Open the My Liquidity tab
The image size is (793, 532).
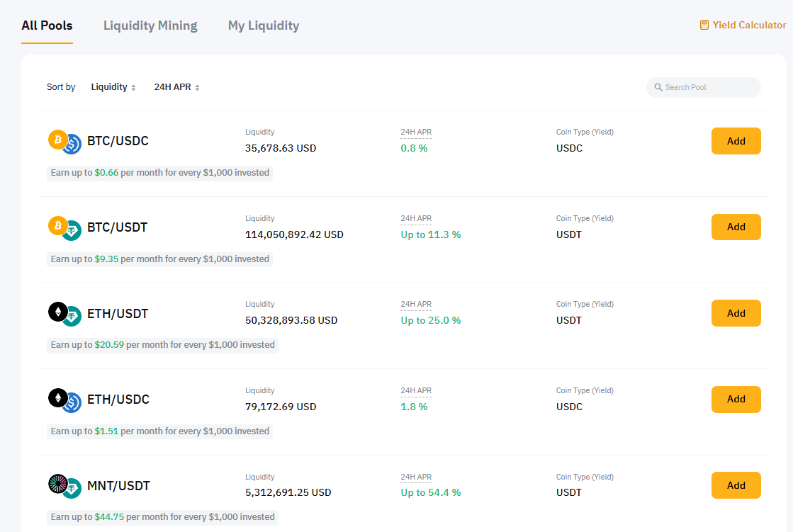coord(263,26)
